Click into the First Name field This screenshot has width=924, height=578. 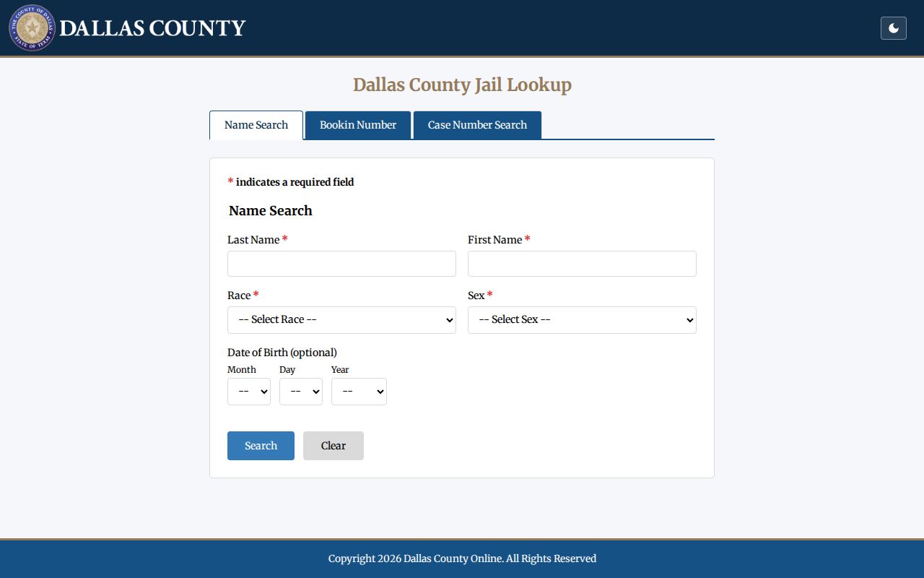point(582,264)
